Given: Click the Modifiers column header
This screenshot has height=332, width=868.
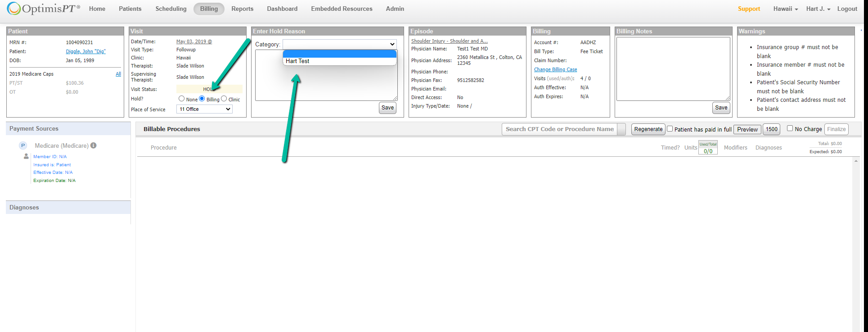Looking at the screenshot, I should point(736,148).
